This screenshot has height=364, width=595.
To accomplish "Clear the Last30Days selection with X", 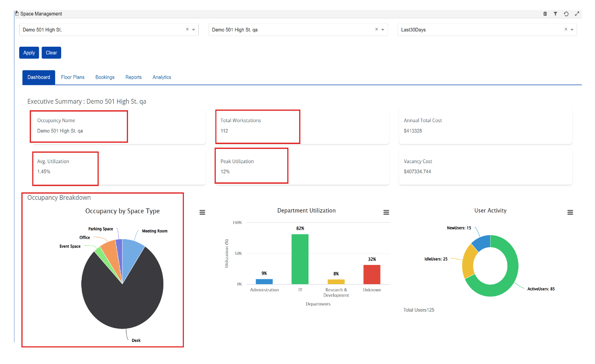I will click(x=566, y=30).
